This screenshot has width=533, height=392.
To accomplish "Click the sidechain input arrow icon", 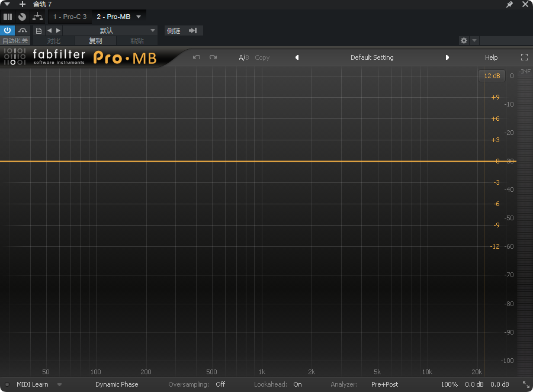I will tap(193, 31).
